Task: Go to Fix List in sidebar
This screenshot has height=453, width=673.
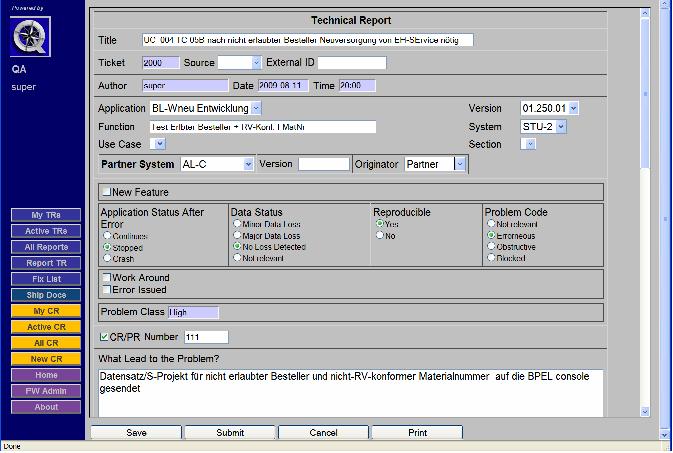Action: [46, 279]
